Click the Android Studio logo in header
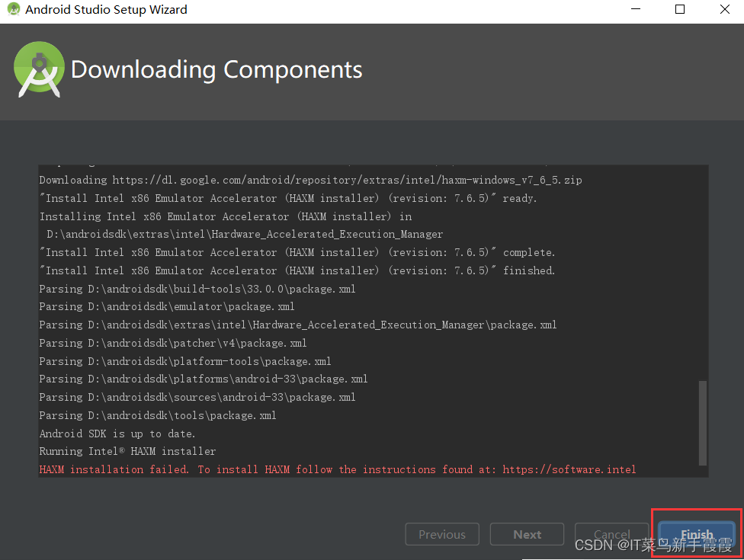 (x=39, y=69)
